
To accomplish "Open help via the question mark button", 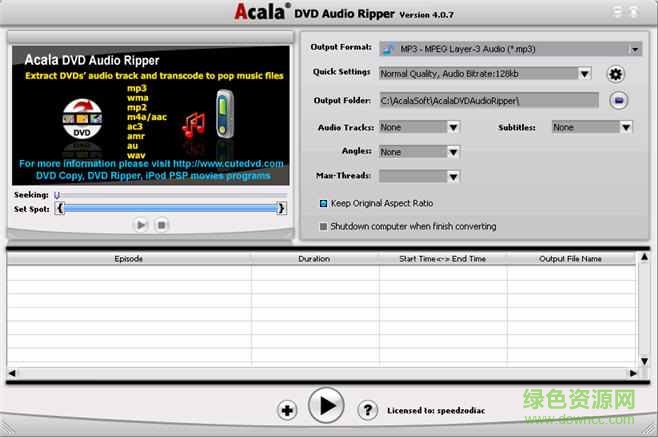I will point(367,410).
